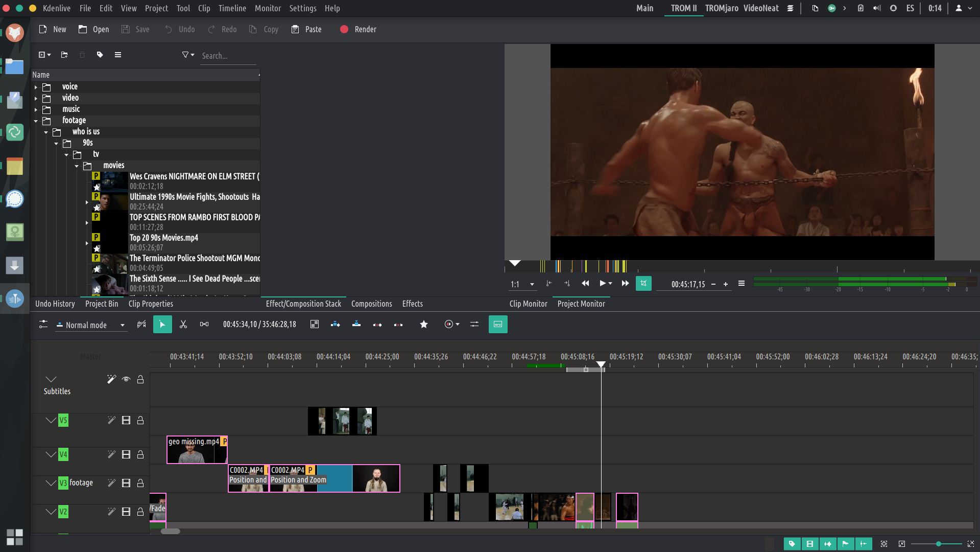
Task: Hide the V4 track video
Action: (x=126, y=454)
